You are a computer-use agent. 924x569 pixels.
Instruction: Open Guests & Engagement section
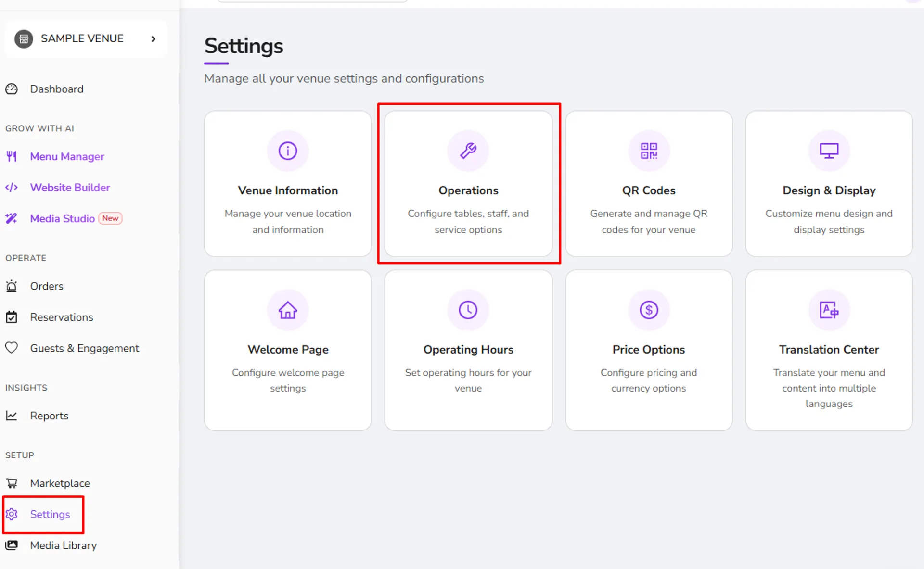pyautogui.click(x=84, y=348)
